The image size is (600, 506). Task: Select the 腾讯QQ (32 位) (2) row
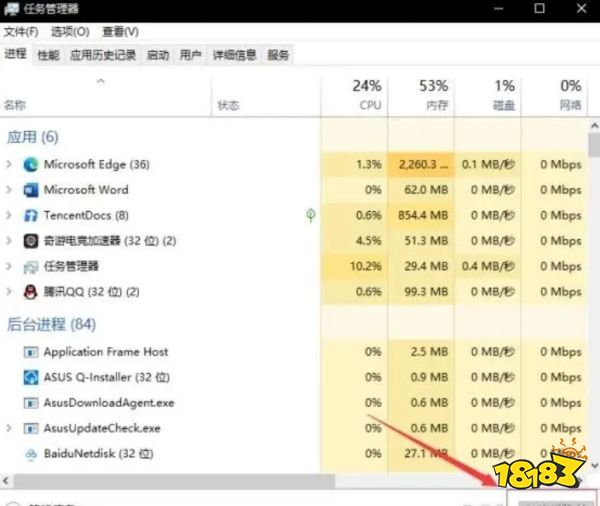click(294, 292)
